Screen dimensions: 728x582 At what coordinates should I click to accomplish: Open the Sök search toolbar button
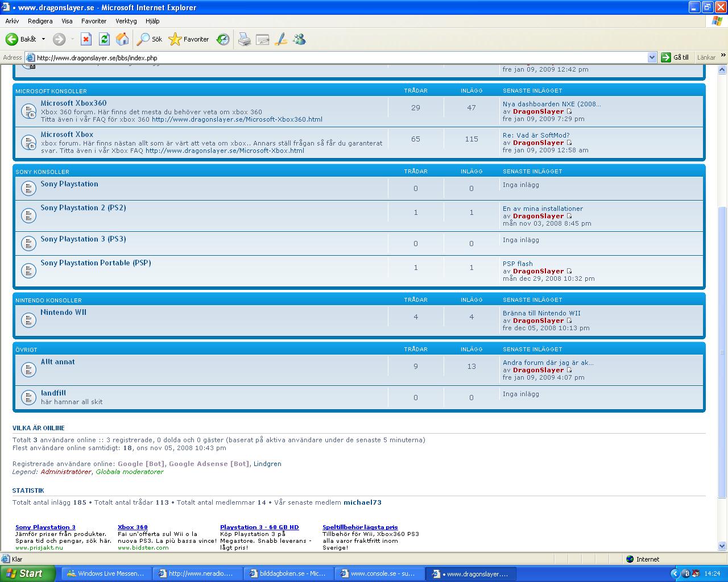150,39
